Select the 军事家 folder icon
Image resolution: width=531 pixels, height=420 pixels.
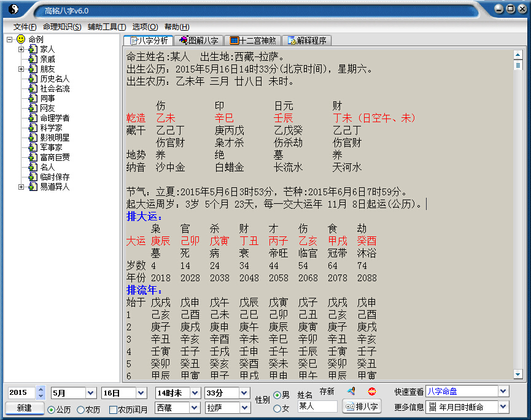[x=33, y=148]
